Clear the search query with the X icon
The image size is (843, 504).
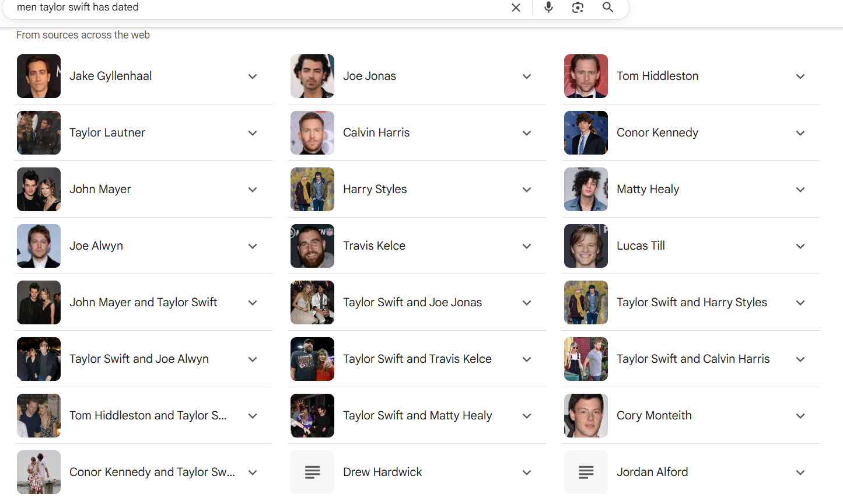(516, 8)
